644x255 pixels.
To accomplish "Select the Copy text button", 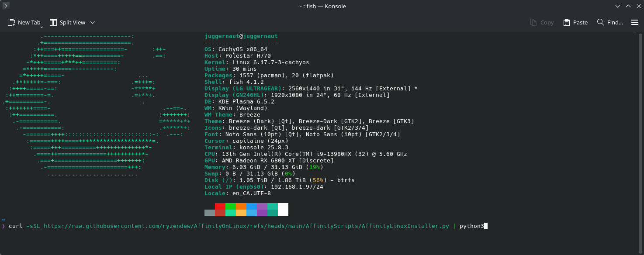I will pos(547,22).
